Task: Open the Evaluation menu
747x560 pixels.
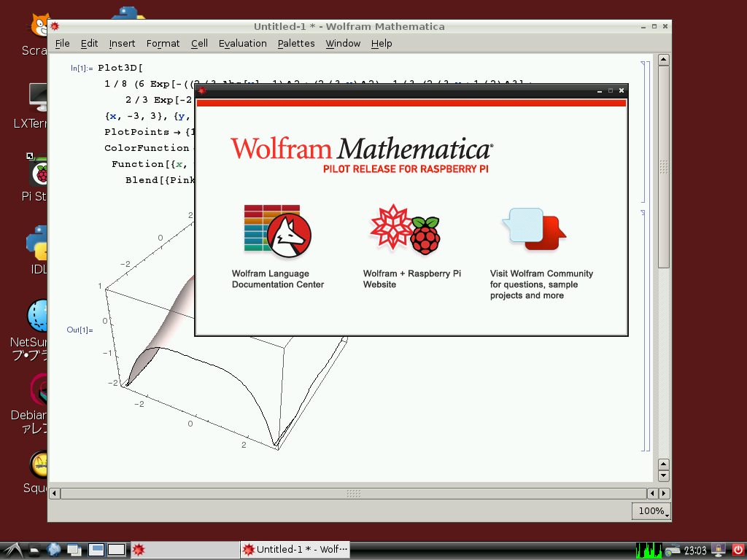Action: [x=242, y=43]
